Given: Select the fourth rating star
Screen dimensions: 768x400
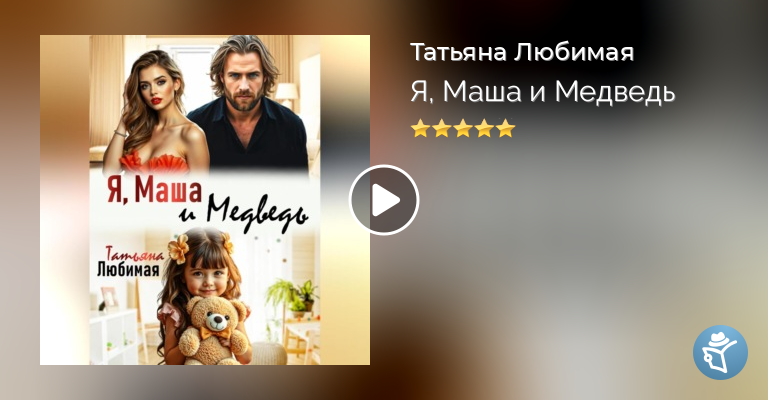Looking at the screenshot, I should pos(484,128).
